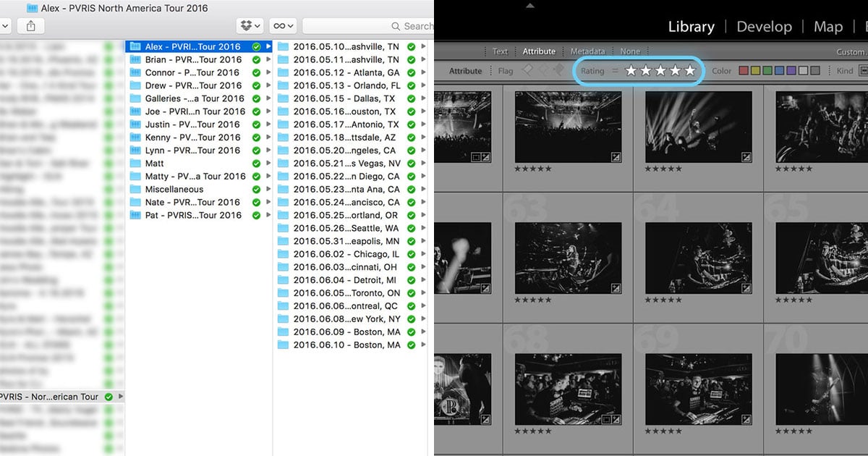
Task: Click the Galleries folder icon
Action: click(135, 98)
